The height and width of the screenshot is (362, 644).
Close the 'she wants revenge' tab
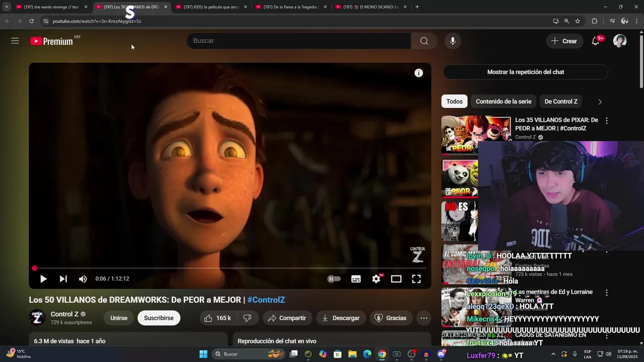click(x=86, y=7)
